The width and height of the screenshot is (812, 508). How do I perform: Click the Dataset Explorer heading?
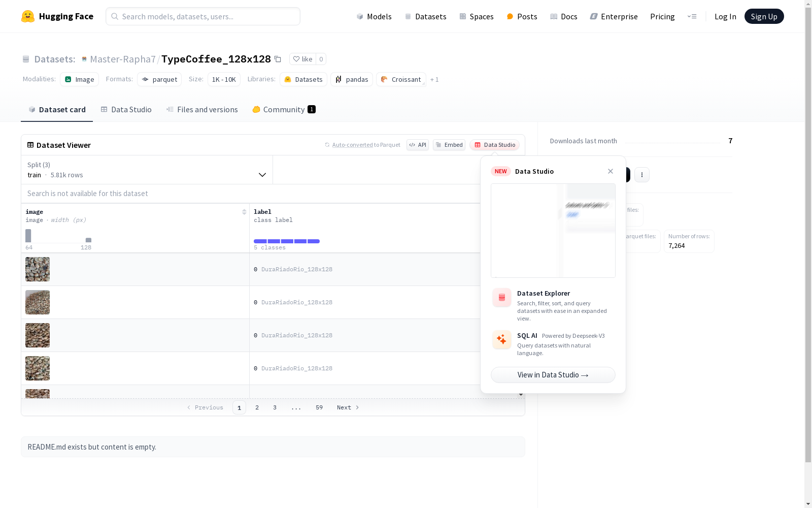coord(544,293)
